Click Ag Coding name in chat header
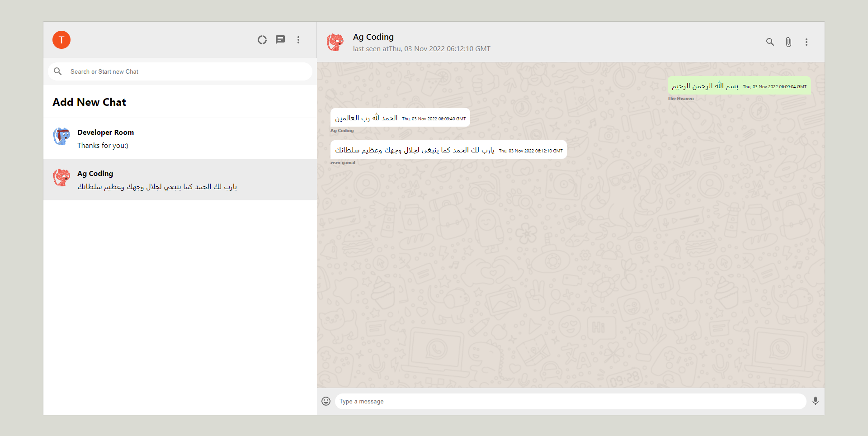The height and width of the screenshot is (436, 868). 373,37
